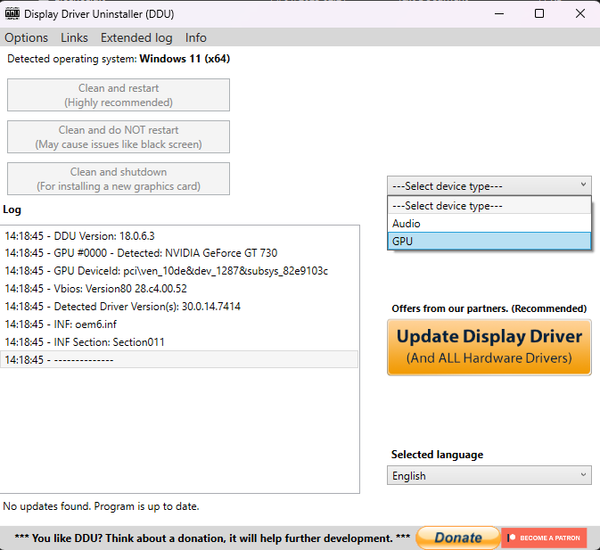
Task: Select the NVIDIA GeForce GT 730 log line
Action: [140, 253]
